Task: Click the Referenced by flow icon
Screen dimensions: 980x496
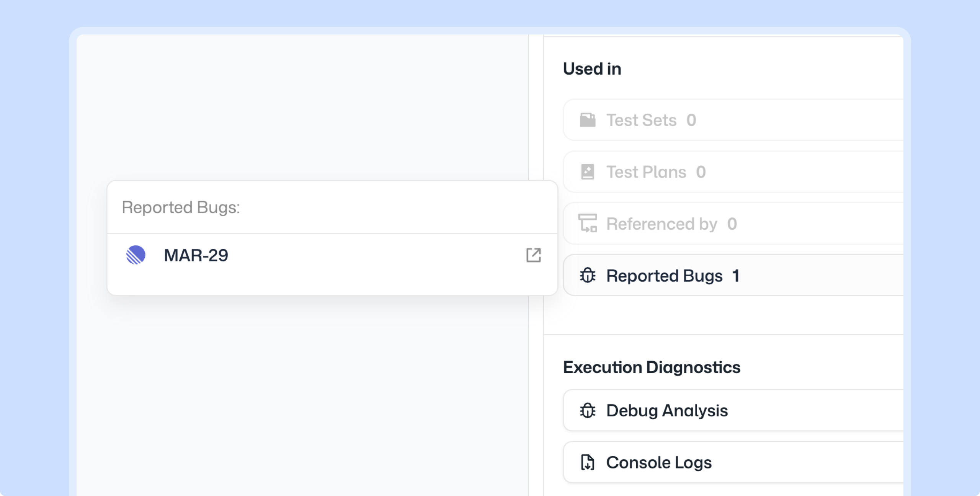Action: pyautogui.click(x=587, y=224)
